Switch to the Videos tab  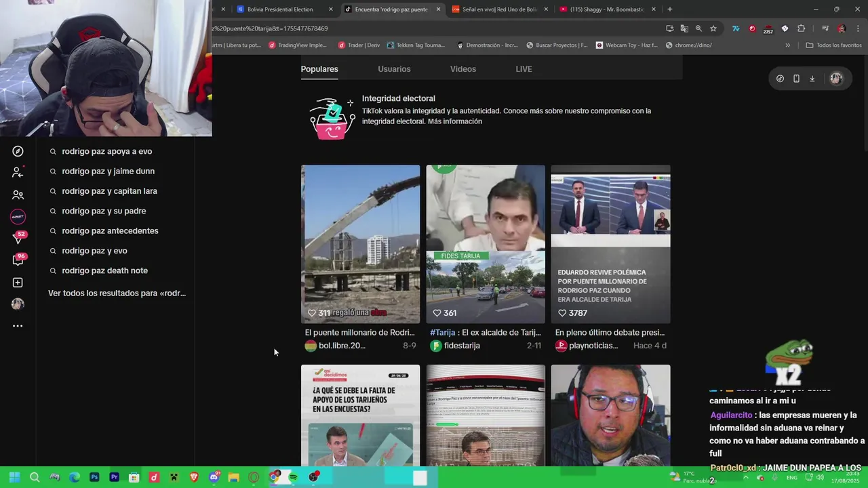point(463,69)
